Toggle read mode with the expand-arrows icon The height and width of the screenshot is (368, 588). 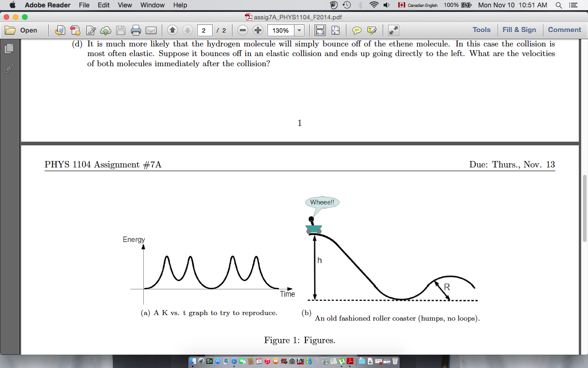(394, 30)
